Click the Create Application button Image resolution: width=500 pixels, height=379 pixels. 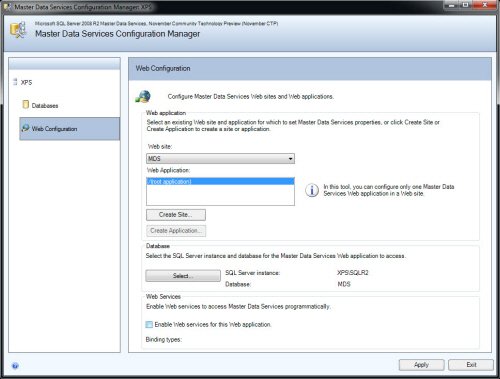176,231
